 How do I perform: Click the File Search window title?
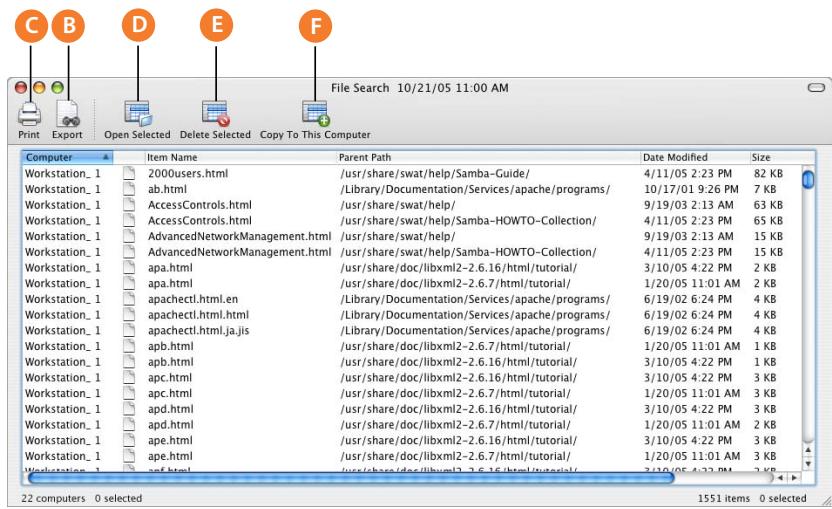click(x=420, y=88)
